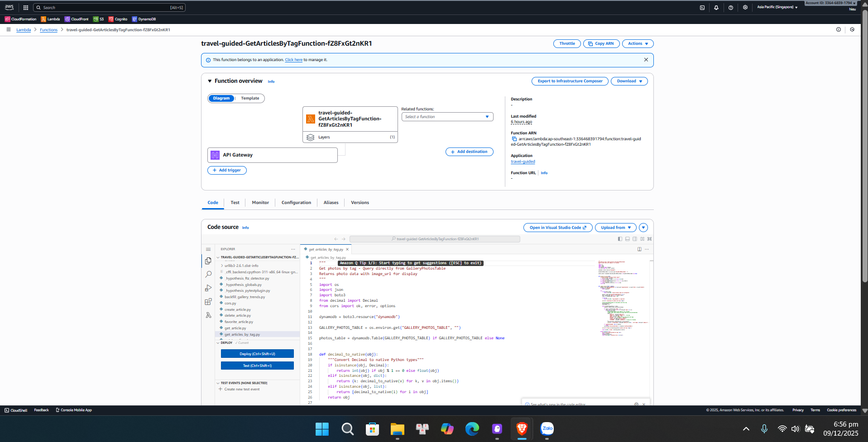
Task: Click the AWS console search field
Action: [x=109, y=7]
